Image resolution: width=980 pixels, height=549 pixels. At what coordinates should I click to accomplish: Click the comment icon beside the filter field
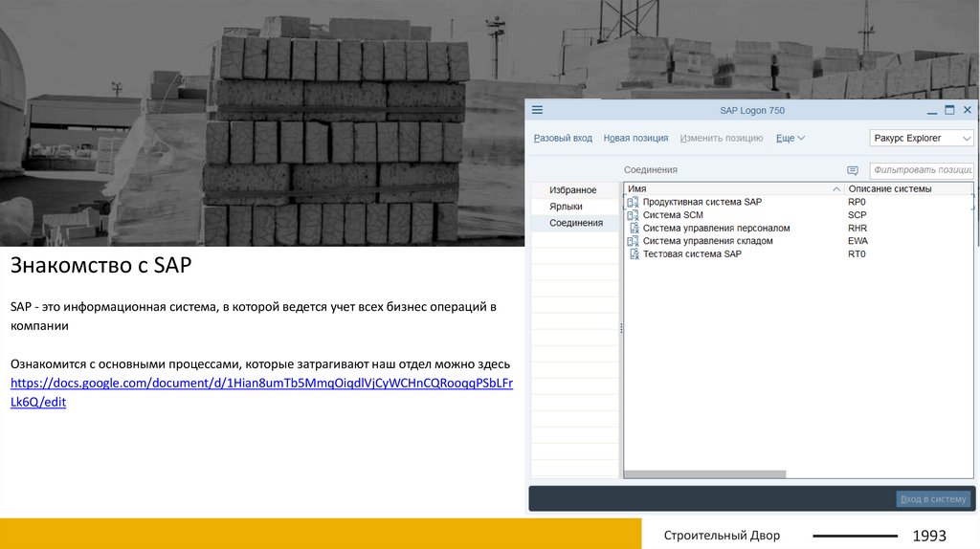(x=853, y=170)
